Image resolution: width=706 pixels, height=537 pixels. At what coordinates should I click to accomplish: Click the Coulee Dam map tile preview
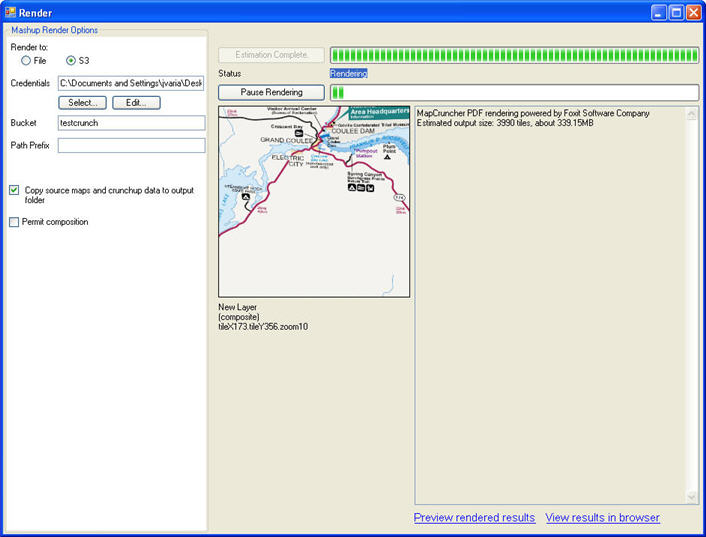pyautogui.click(x=314, y=202)
